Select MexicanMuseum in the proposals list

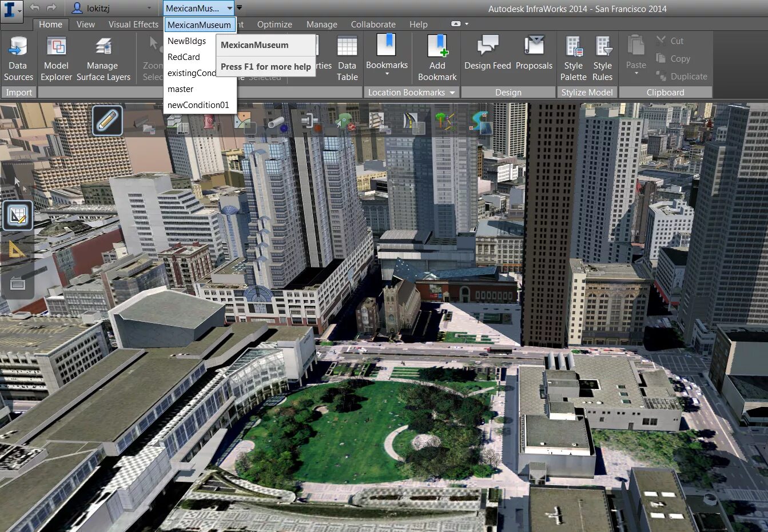point(200,25)
